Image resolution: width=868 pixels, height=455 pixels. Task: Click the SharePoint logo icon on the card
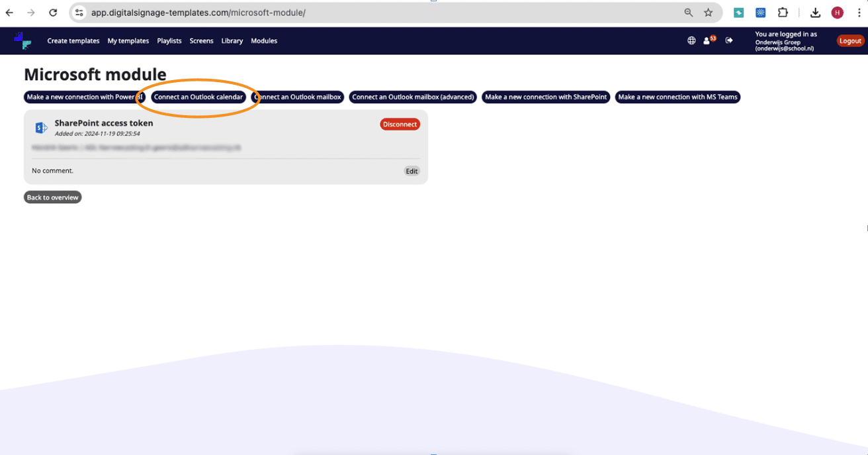(x=42, y=128)
